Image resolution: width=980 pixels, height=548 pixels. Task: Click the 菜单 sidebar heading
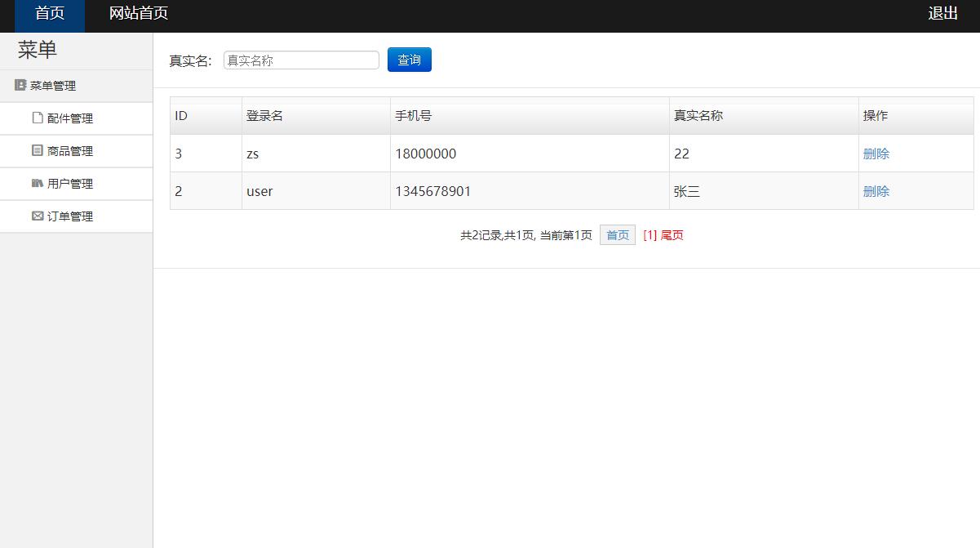(38, 50)
